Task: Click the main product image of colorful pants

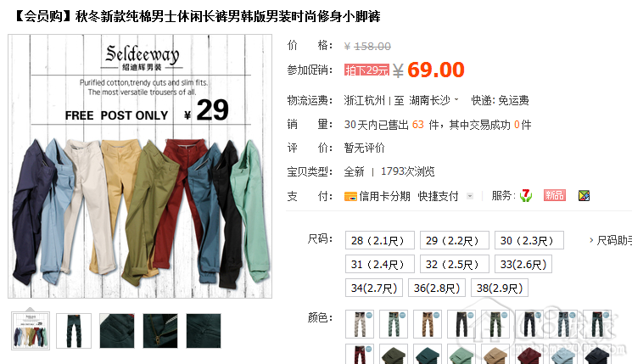Action: [x=140, y=166]
